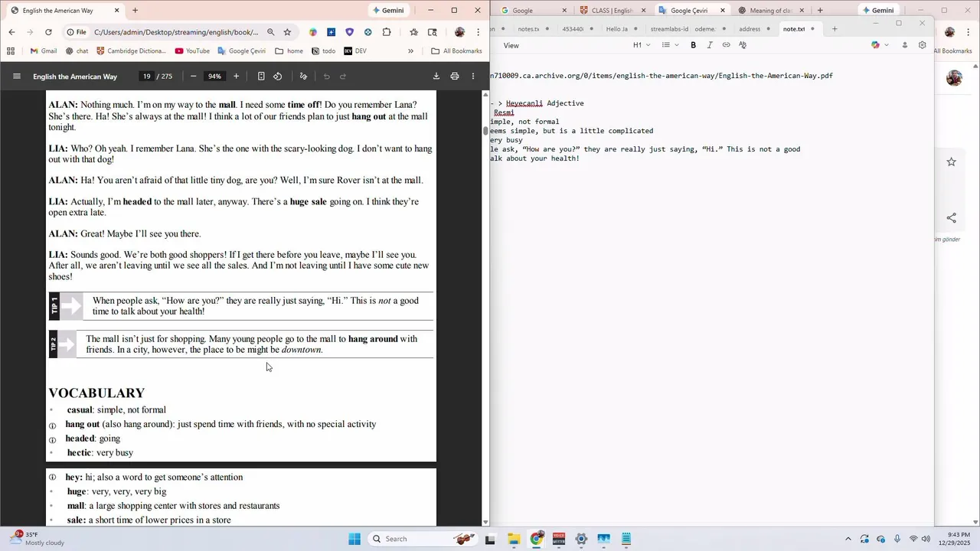This screenshot has height=551, width=980.
Task: Switch to the streamlabs-id Notepad tab
Action: point(669,29)
